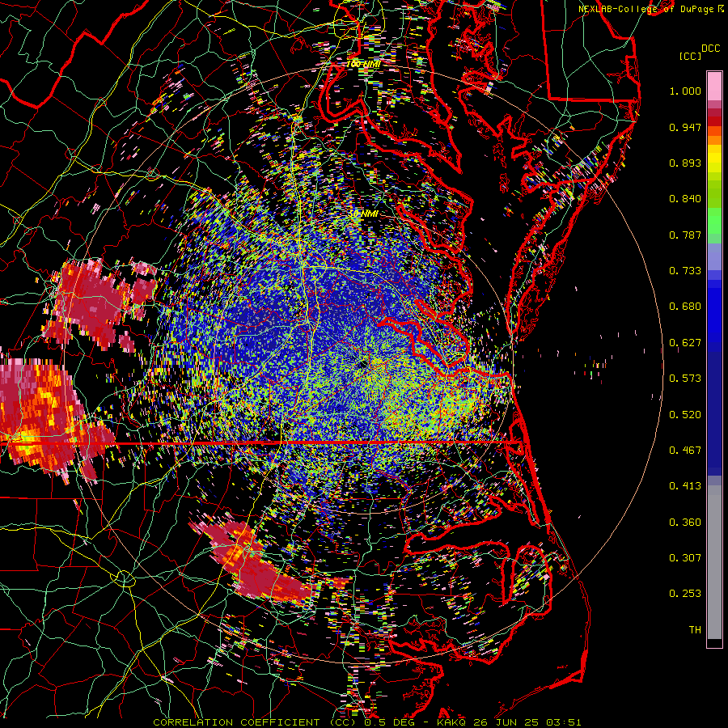The image size is (728, 728).
Task: Click the 0.360 legend value
Action: point(685,523)
